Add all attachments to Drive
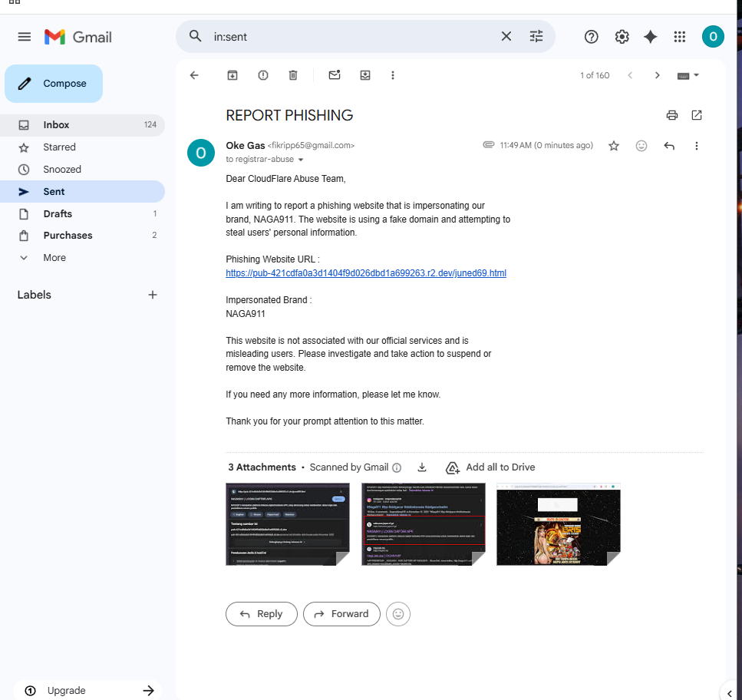 [490, 467]
